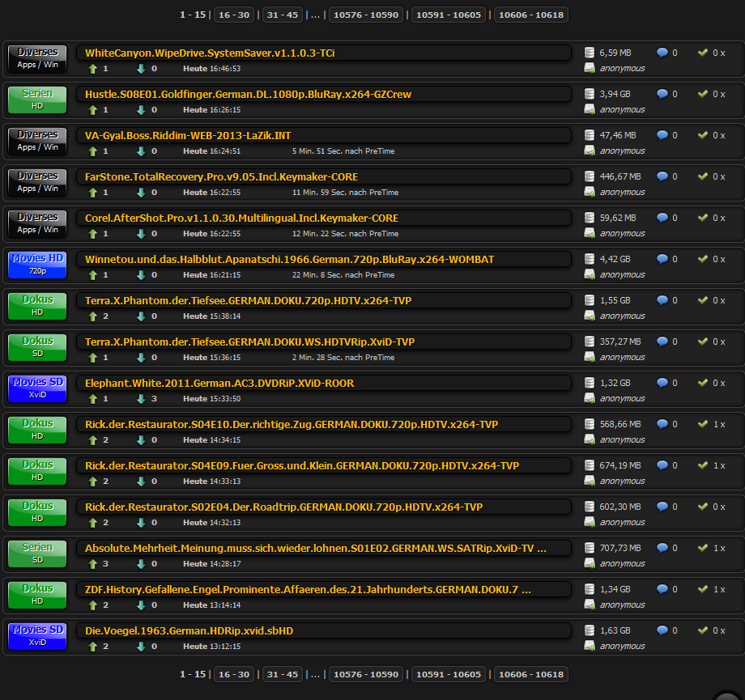Open WhiteCanyon.WipeDrive.SystemSaver torrent link
The width and height of the screenshot is (745, 700).
coord(210,53)
